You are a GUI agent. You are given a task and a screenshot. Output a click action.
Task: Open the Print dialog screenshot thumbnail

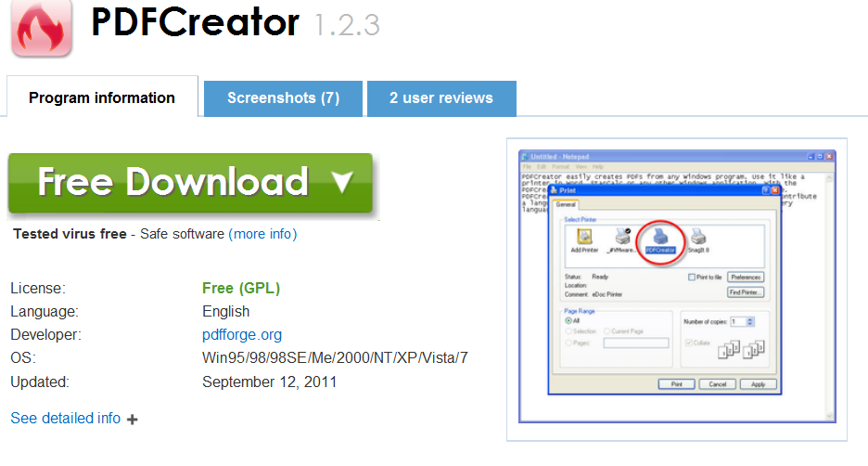[x=677, y=286]
